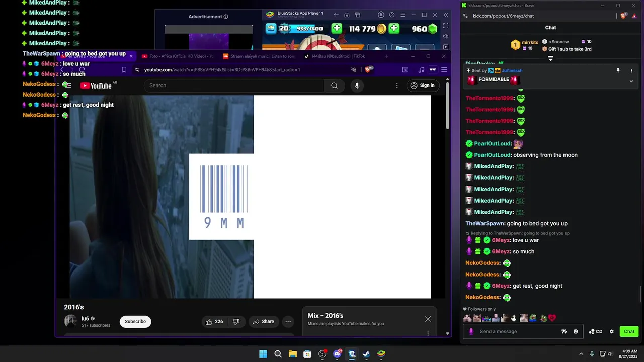Show hidden system tray icons
The width and height of the screenshot is (644, 362).
point(581,354)
